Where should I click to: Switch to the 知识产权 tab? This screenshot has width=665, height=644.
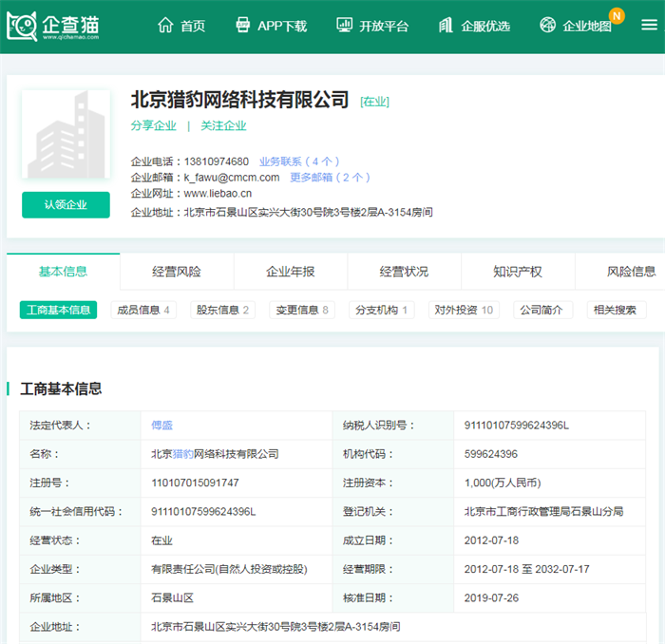[x=518, y=272]
